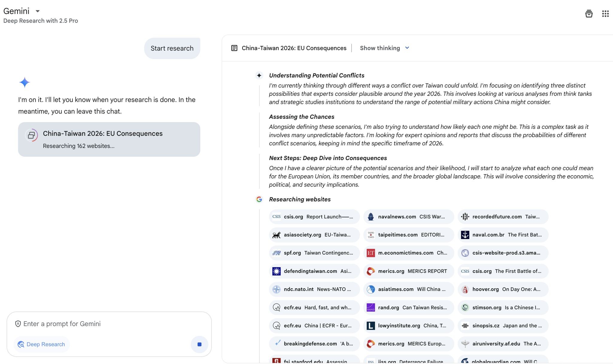
Task: Click the Google logo beside Researching websites
Action: tap(259, 199)
